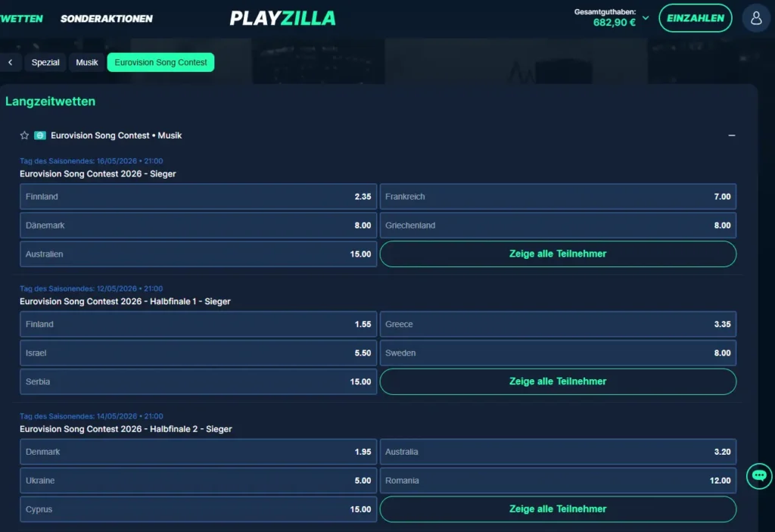
Task: Open the user account profile icon
Action: click(756, 18)
